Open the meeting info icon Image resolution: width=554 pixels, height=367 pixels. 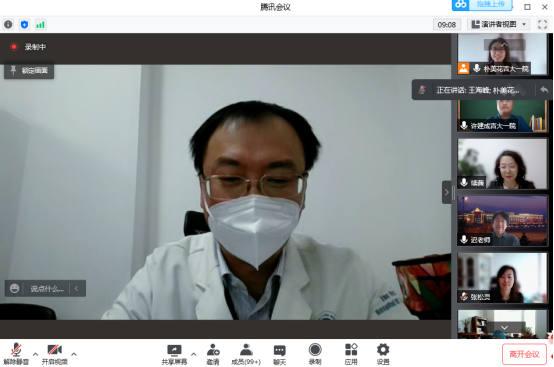coord(8,24)
